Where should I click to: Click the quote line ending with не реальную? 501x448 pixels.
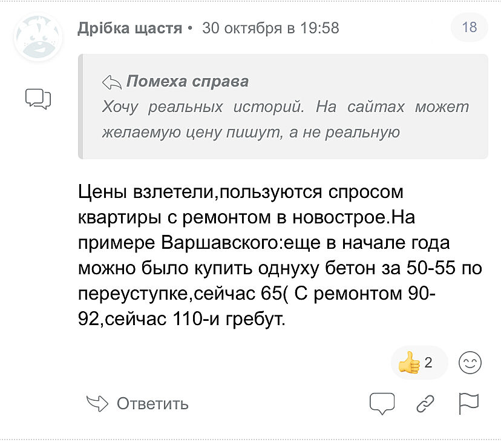point(250,133)
